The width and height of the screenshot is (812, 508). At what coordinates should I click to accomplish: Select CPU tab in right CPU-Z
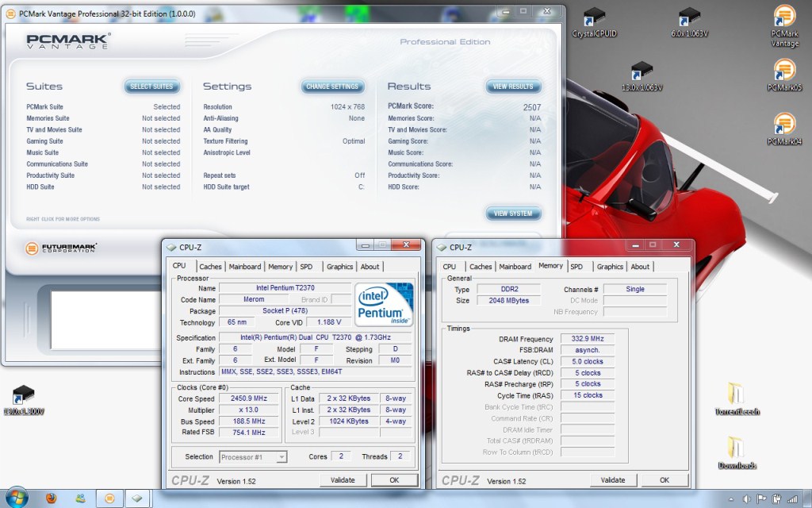click(x=450, y=267)
